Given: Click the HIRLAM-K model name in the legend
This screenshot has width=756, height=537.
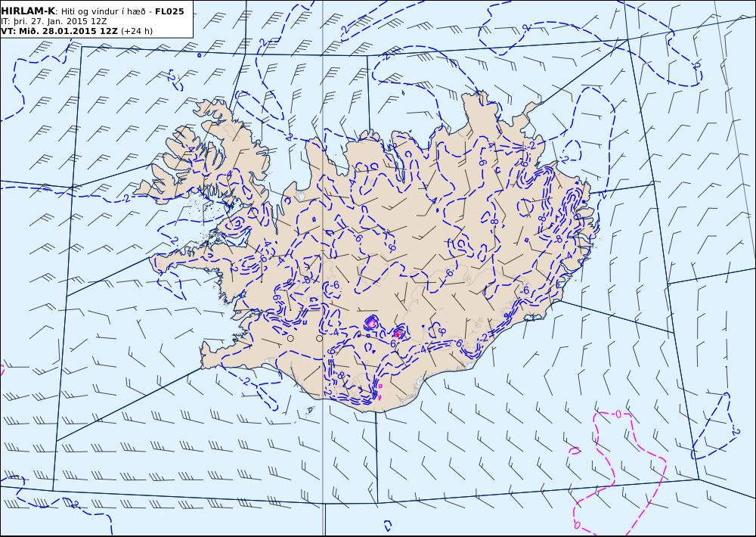Looking at the screenshot, I should point(28,11).
